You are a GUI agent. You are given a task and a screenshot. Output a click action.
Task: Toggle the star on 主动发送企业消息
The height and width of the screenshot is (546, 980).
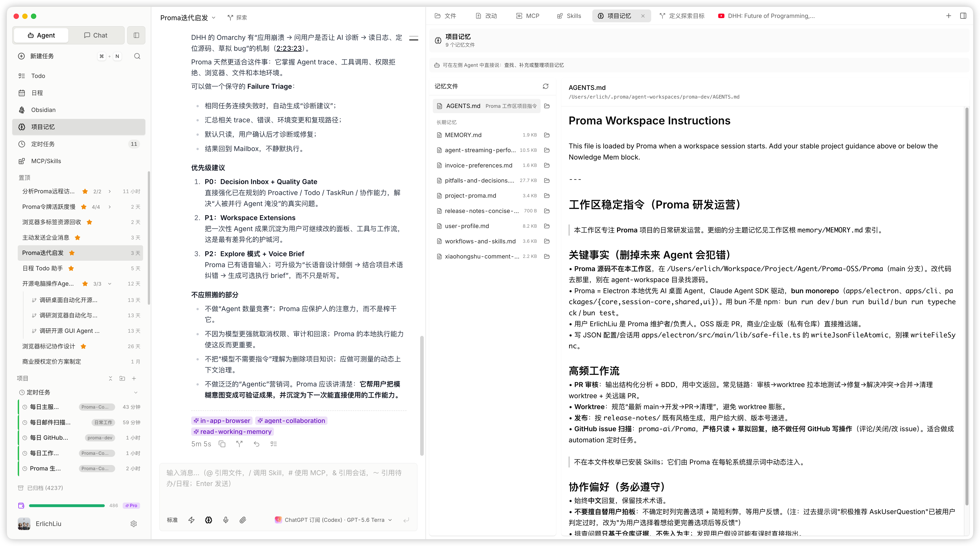click(x=78, y=238)
